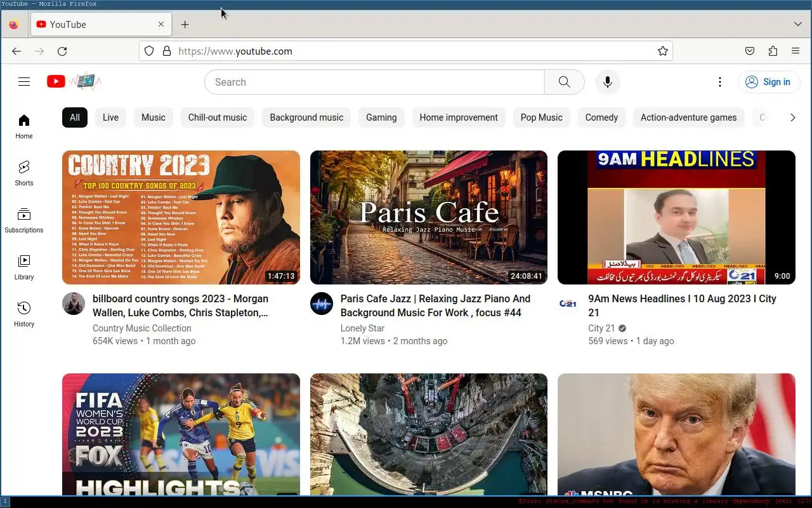Open the Firefox application menu
Viewport: 812px width, 508px height.
796,51
